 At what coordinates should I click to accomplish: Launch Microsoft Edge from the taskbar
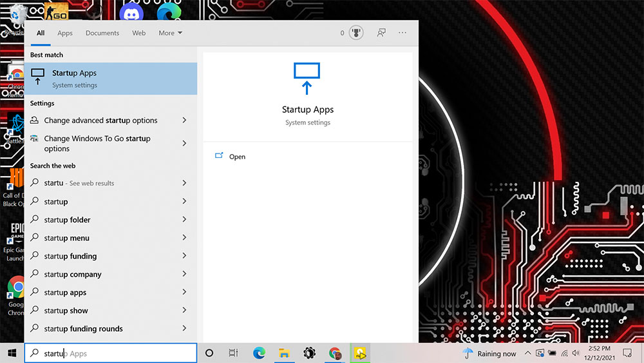[x=259, y=353]
